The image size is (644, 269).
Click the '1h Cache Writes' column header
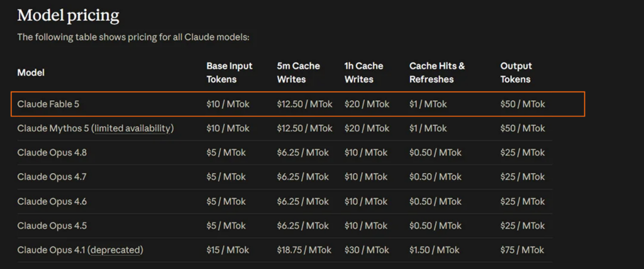coord(364,73)
